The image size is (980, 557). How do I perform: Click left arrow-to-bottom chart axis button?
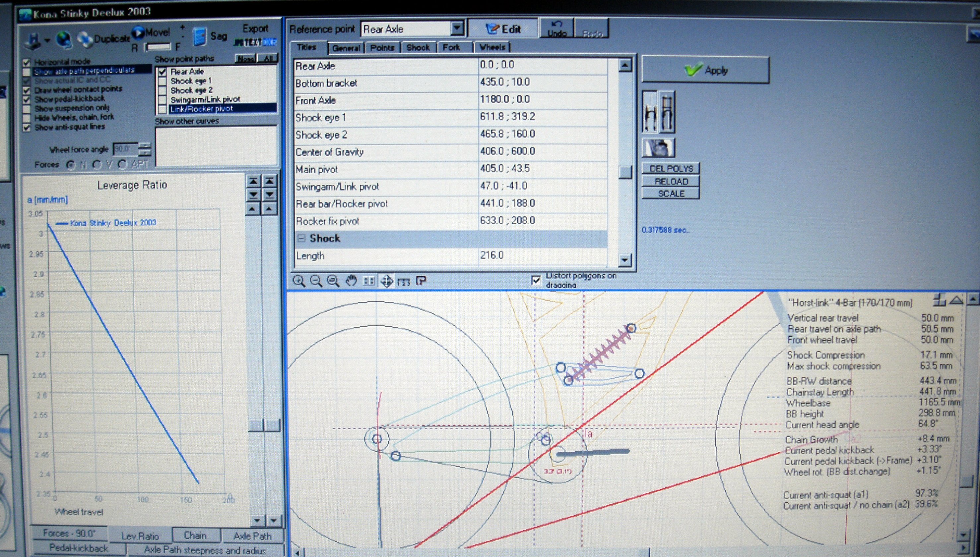253,195
